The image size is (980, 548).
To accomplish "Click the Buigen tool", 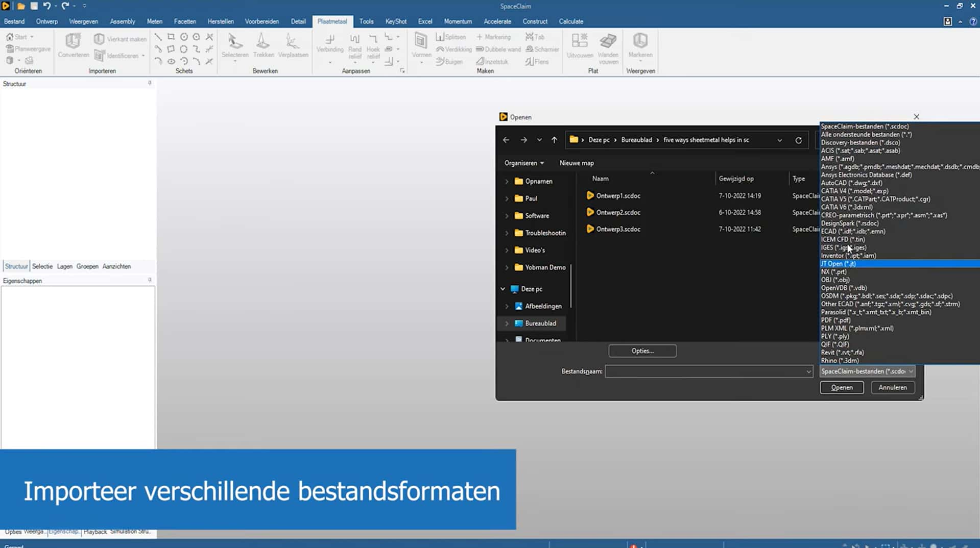I will [449, 61].
